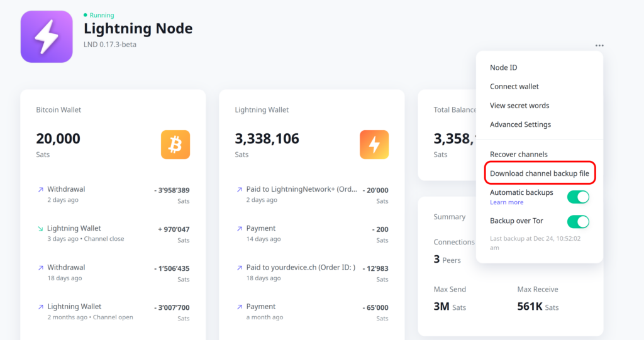644x340 pixels.
Task: Click arrow icon beside Paid to yourdevice.ch
Action: [240, 268]
